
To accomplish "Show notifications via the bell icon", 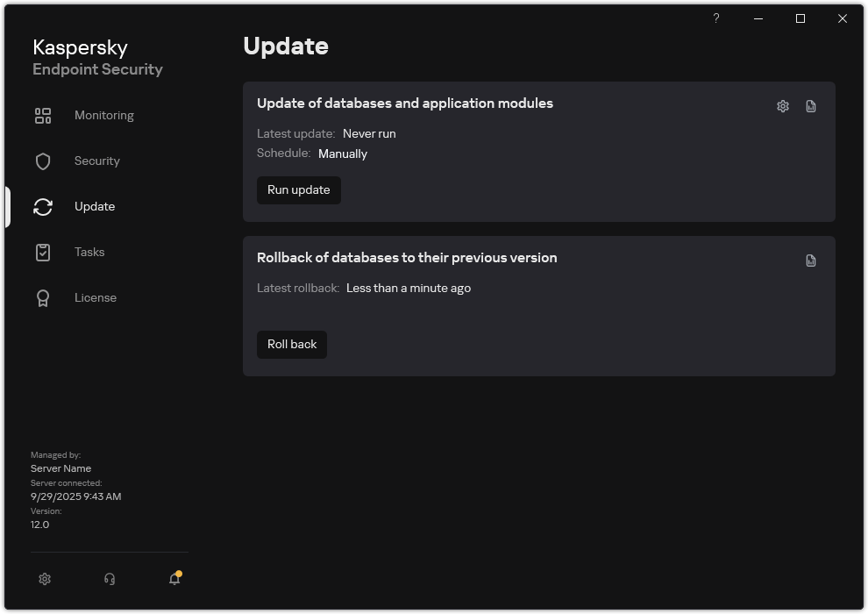I will coord(174,581).
